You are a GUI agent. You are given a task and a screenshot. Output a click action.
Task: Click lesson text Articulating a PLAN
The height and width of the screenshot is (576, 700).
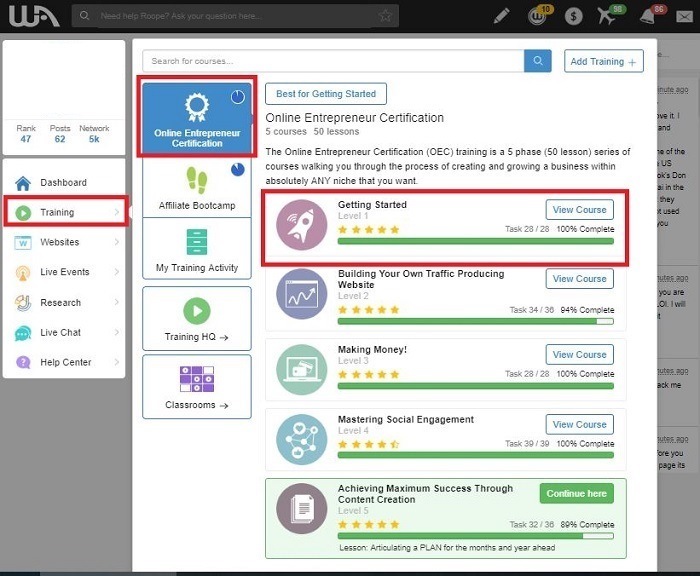click(447, 548)
